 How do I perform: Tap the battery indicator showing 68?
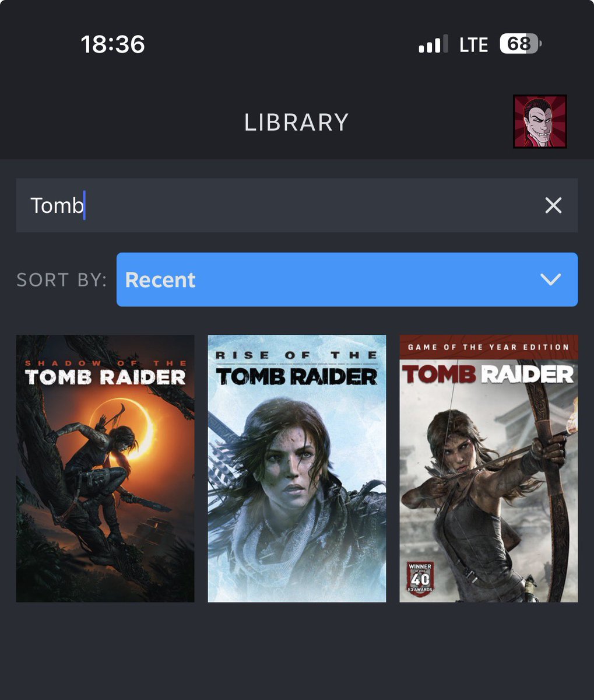(x=521, y=44)
